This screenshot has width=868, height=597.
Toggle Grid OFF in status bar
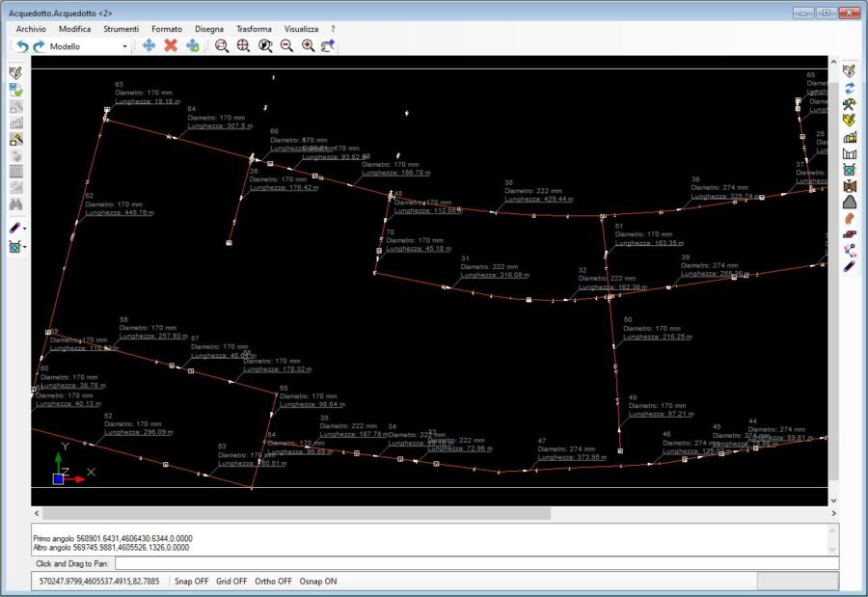(x=231, y=581)
